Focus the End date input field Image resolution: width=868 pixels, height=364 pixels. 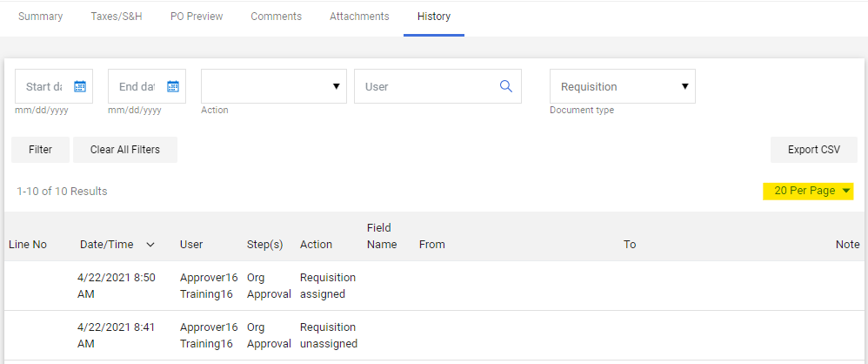pyautogui.click(x=137, y=86)
